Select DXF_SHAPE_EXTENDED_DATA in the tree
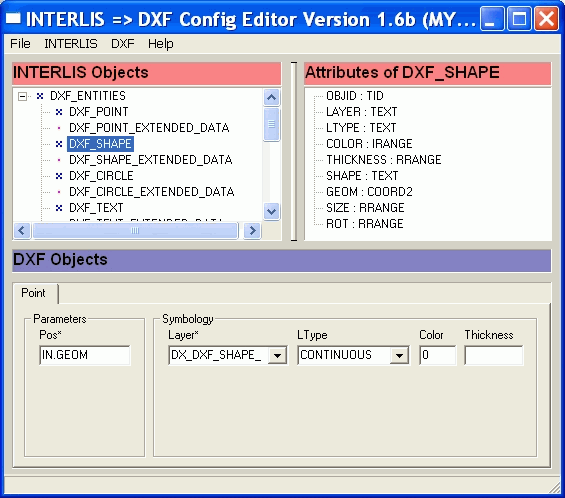 (150, 160)
